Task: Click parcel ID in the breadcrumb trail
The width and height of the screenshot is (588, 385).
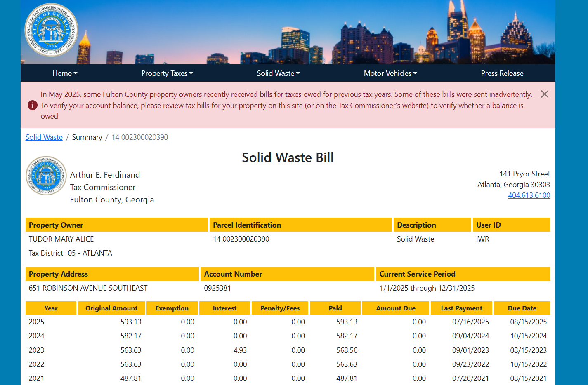Action: (x=139, y=137)
